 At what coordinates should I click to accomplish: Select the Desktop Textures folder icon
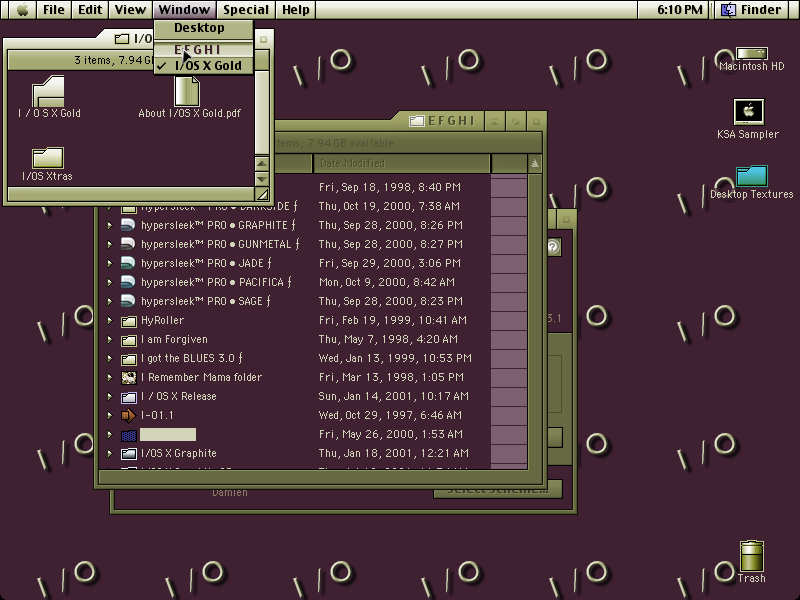pyautogui.click(x=752, y=176)
